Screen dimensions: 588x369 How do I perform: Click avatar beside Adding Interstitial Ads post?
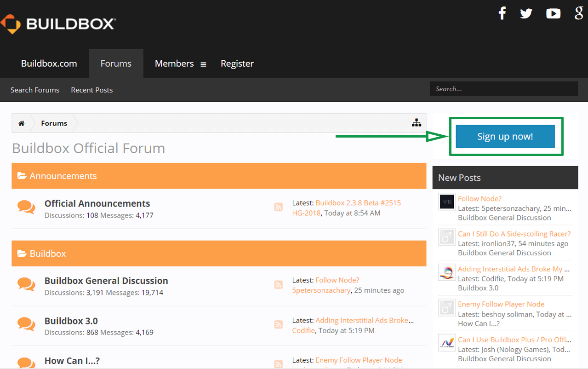pos(447,272)
